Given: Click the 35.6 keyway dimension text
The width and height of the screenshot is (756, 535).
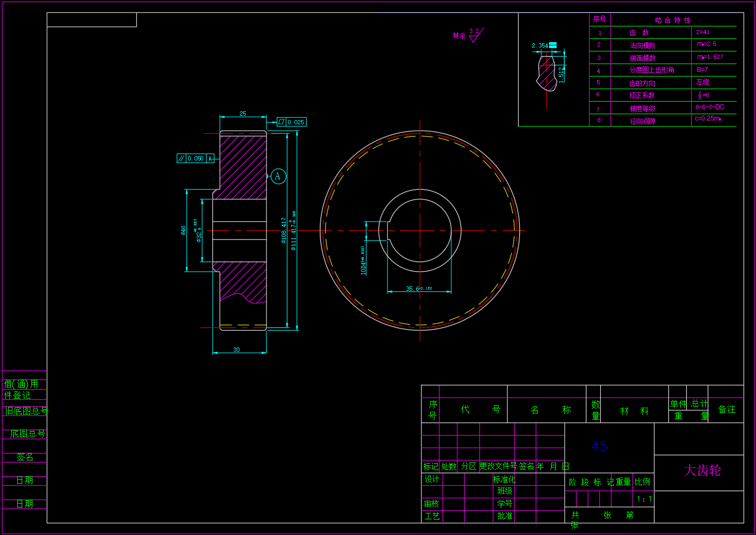Looking at the screenshot, I should tap(413, 289).
